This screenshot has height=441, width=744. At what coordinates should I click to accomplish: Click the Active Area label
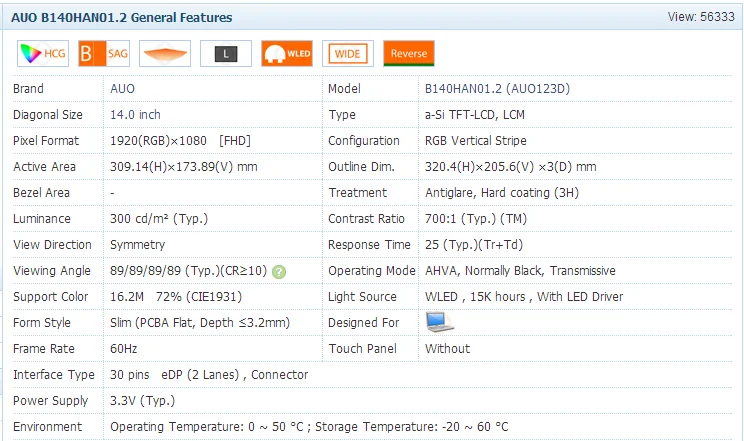tap(45, 167)
